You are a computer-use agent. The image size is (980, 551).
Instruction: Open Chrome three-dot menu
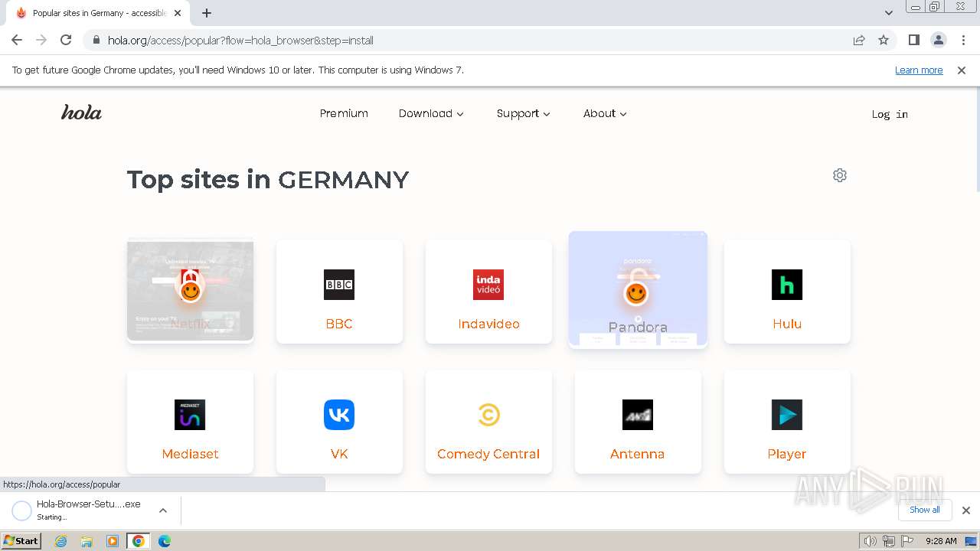coord(963,40)
